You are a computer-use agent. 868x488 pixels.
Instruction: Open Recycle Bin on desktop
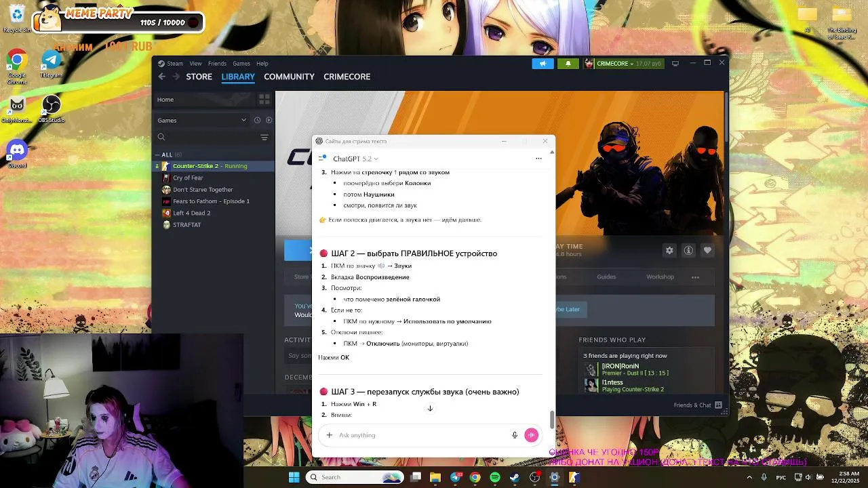point(17,19)
